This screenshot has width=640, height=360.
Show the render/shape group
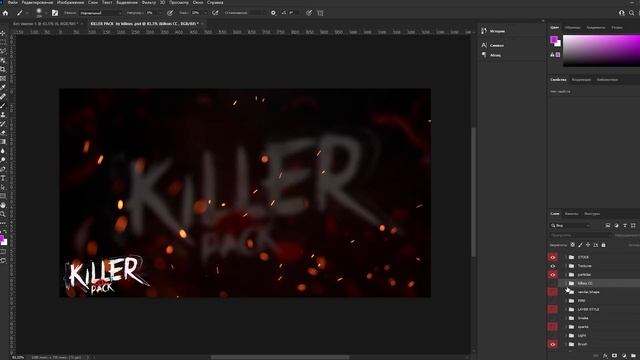[553, 292]
